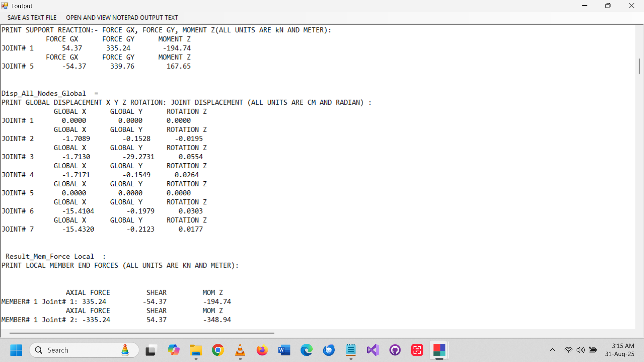Check battery status in system tray
The image size is (644, 362).
pyautogui.click(x=593, y=350)
